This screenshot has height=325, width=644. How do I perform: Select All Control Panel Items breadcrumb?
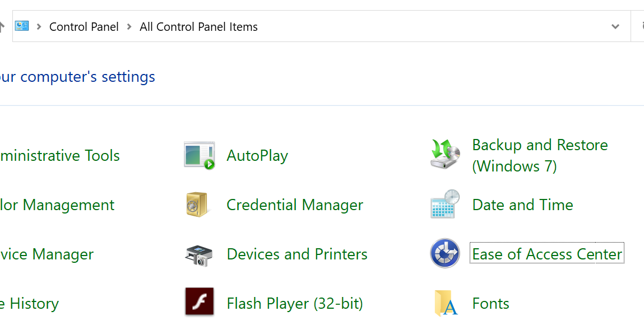click(198, 26)
